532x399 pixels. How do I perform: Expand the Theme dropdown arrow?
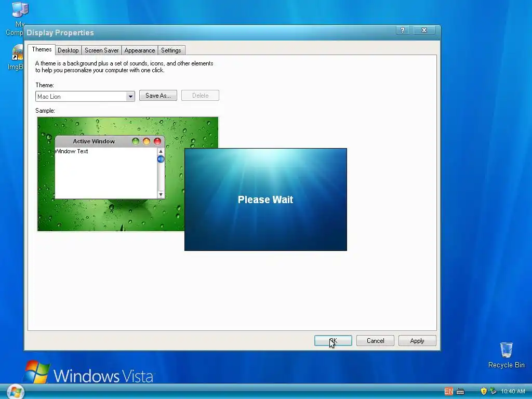pyautogui.click(x=130, y=97)
